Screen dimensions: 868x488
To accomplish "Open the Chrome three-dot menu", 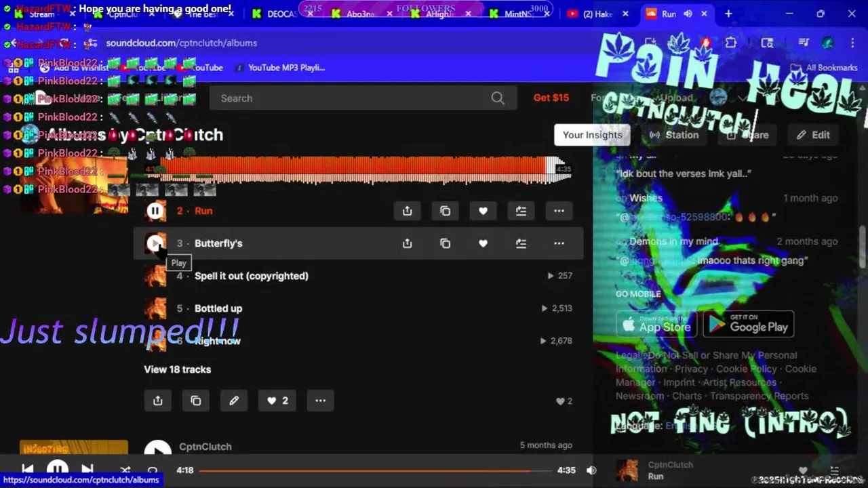I will [x=852, y=43].
